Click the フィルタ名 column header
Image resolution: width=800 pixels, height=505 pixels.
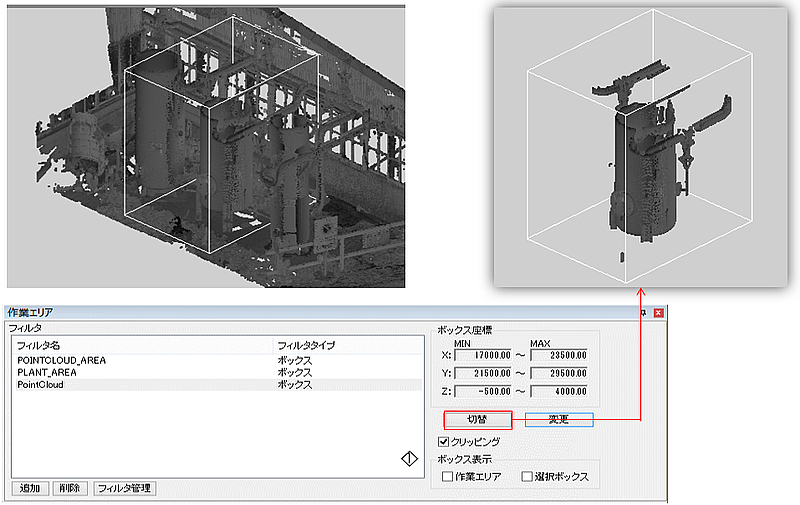(142, 345)
